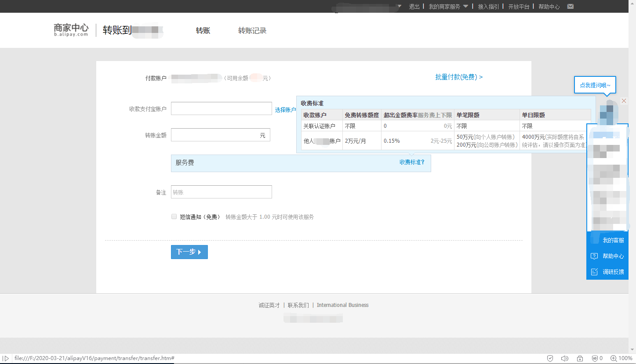Close the floating customer service widget with the red X
Viewport: 636px width, 364px height.
coord(624,101)
